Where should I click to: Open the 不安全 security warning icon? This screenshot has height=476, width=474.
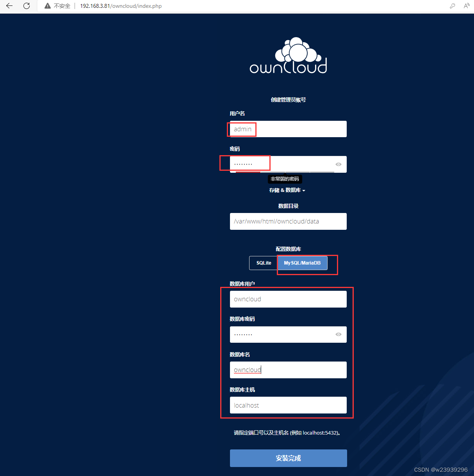[47, 6]
